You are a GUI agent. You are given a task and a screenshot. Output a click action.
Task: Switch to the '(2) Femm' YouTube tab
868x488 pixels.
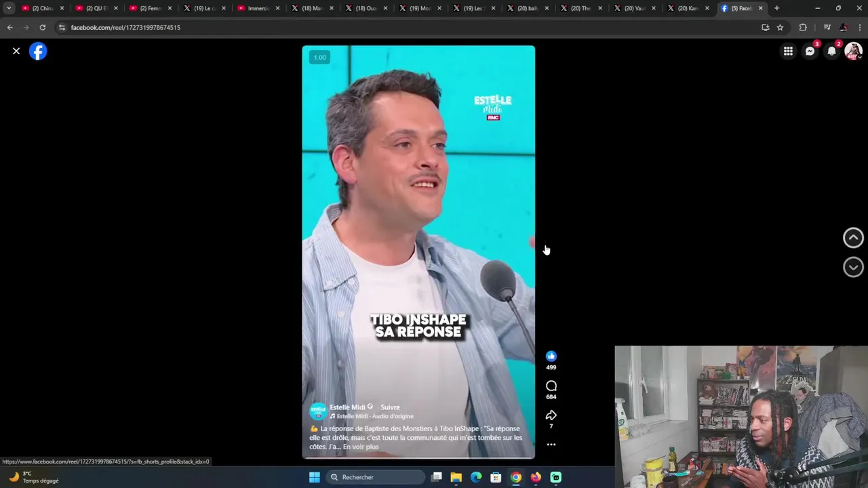coord(149,8)
